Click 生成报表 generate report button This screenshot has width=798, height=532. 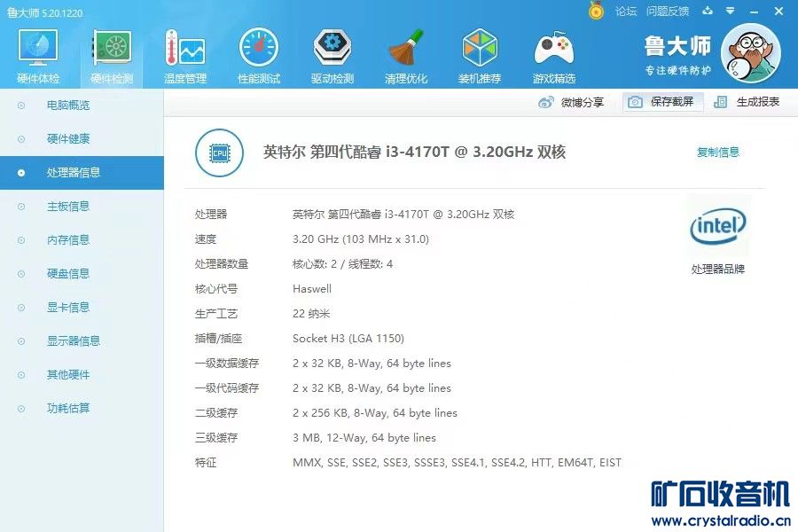click(747, 102)
